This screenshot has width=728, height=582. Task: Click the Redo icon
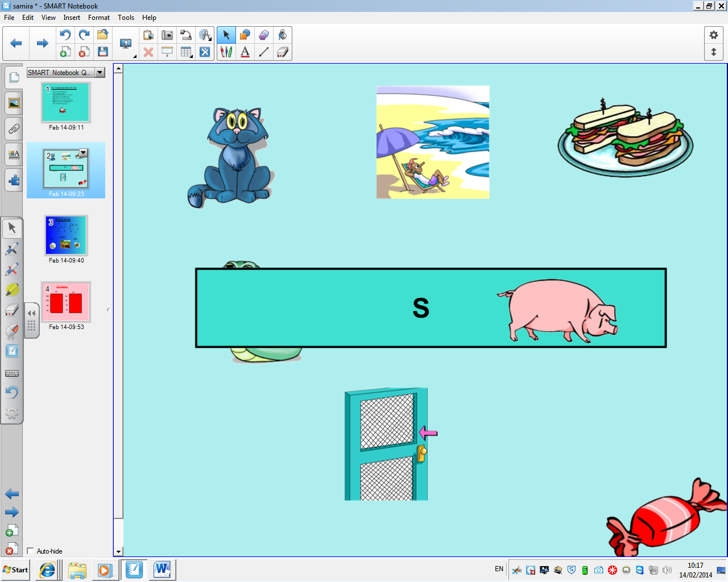84,35
